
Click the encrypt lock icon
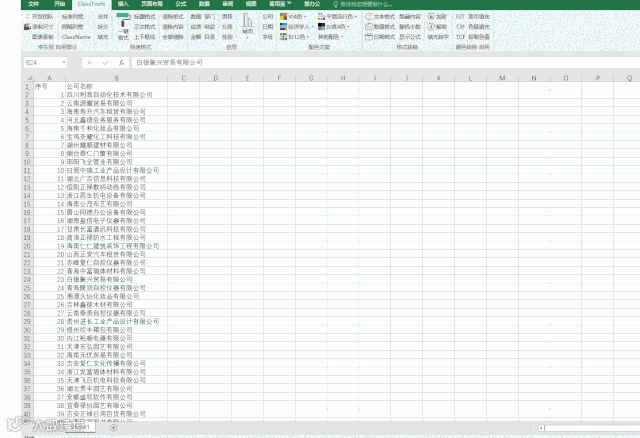coord(431,16)
